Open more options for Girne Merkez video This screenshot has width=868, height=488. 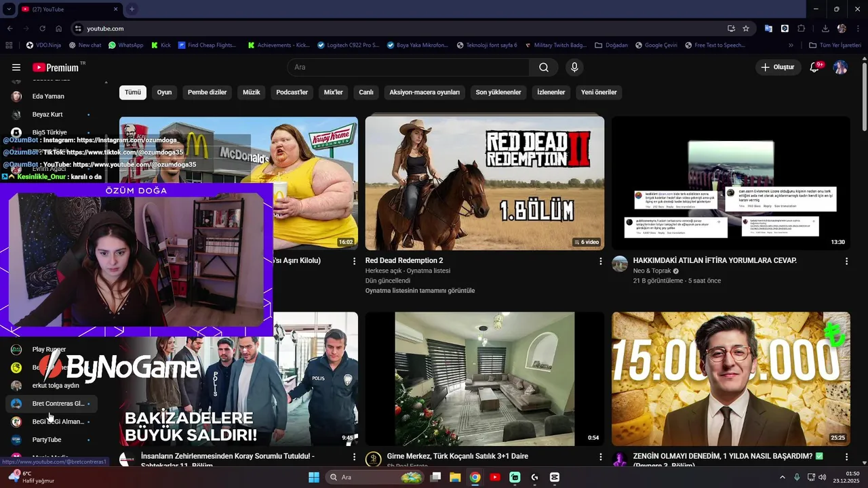point(600,457)
